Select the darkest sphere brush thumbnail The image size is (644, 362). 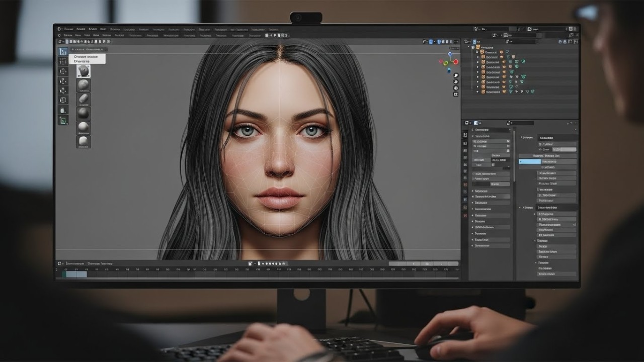tap(83, 114)
